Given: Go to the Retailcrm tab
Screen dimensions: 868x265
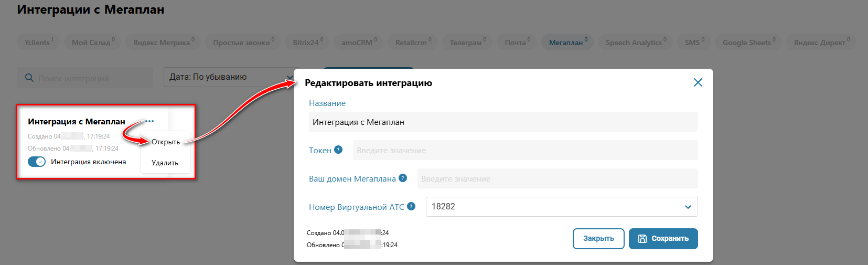Looking at the screenshot, I should click(x=413, y=43).
